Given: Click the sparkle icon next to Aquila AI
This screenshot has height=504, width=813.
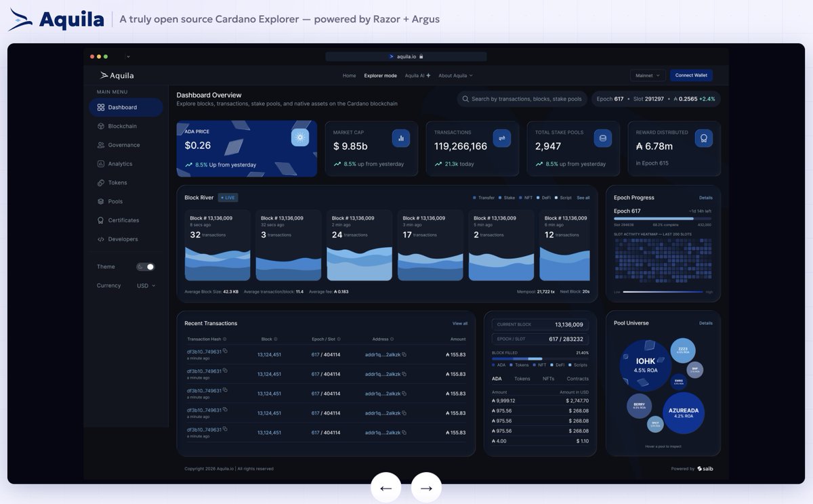Looking at the screenshot, I should tap(428, 75).
